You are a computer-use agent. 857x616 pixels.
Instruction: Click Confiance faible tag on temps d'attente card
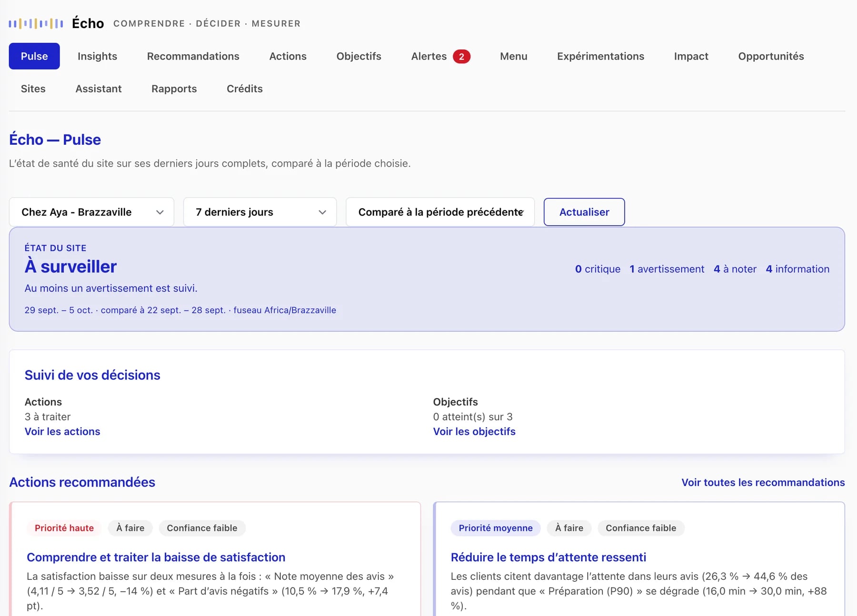click(641, 528)
